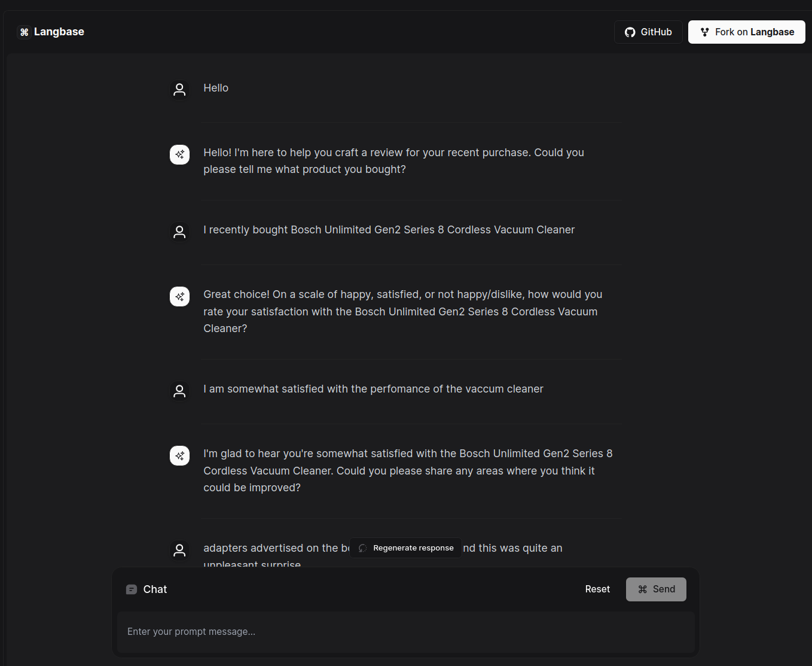
Task: Click user avatar beside 'adapters advertised' message
Action: click(179, 550)
